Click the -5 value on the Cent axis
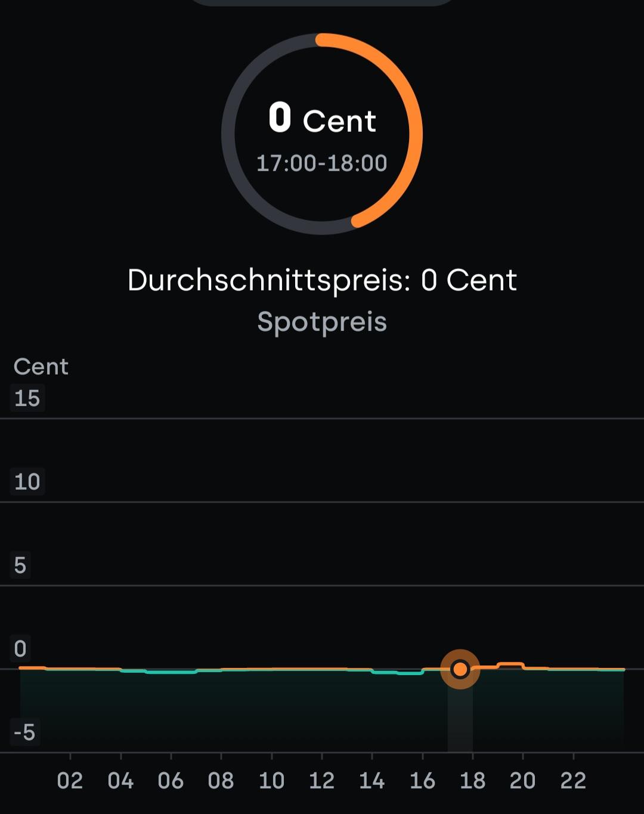Screen dimensions: 644x814 [x=25, y=732]
